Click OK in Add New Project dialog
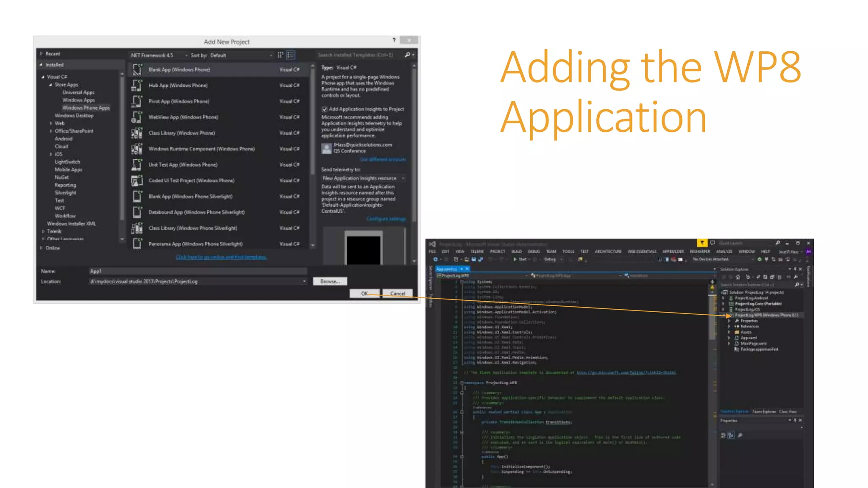The image size is (868, 488). (x=364, y=294)
